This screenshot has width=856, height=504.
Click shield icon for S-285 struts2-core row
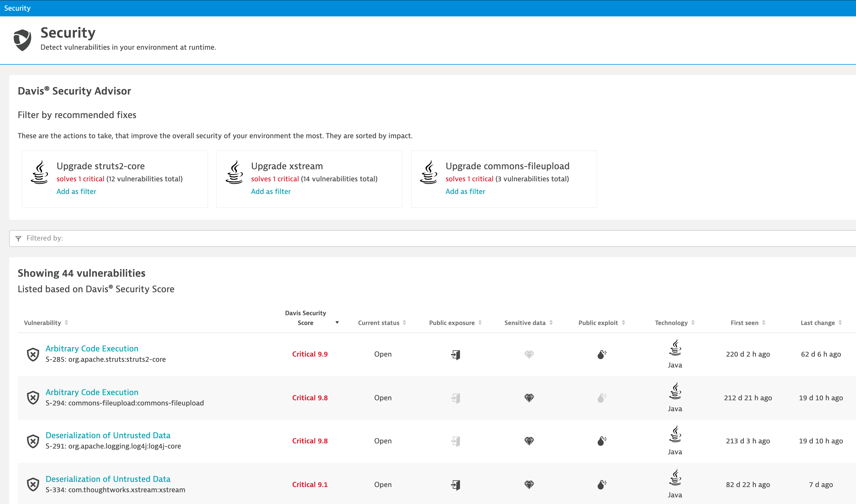(x=33, y=354)
